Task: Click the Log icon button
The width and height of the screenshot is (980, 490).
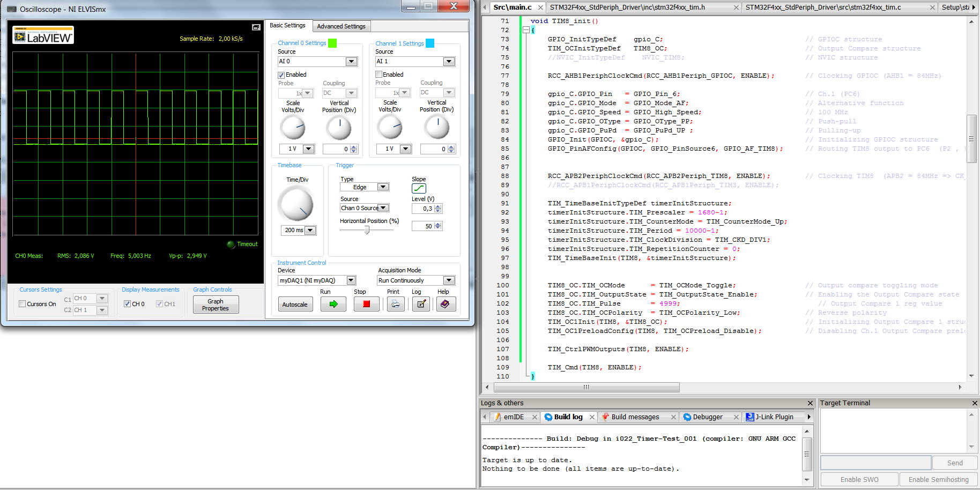Action: (x=421, y=304)
